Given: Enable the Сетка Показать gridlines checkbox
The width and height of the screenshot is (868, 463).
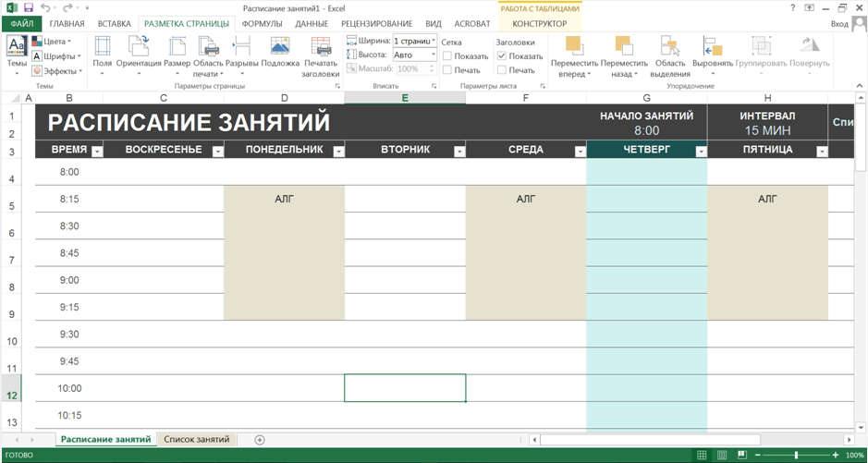Looking at the screenshot, I should tap(447, 56).
